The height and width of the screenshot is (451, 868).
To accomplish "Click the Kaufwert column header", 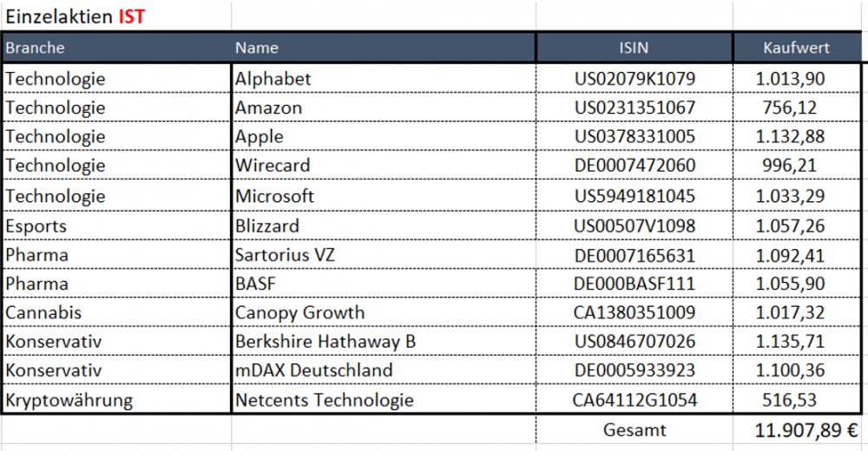I will coord(796,48).
